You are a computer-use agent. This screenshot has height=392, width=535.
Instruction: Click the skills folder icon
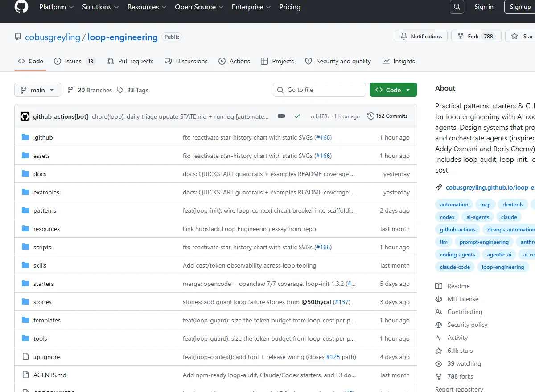click(25, 265)
